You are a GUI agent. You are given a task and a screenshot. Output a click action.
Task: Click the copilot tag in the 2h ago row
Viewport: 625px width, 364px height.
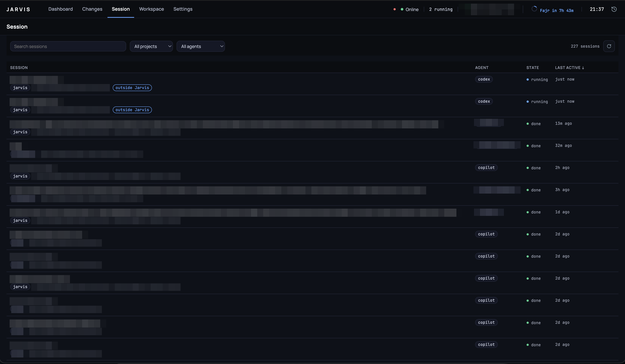(486, 168)
